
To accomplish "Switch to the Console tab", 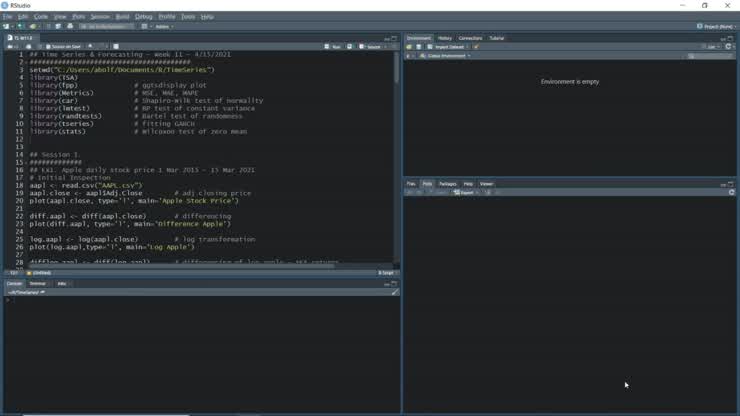I will coord(14,284).
